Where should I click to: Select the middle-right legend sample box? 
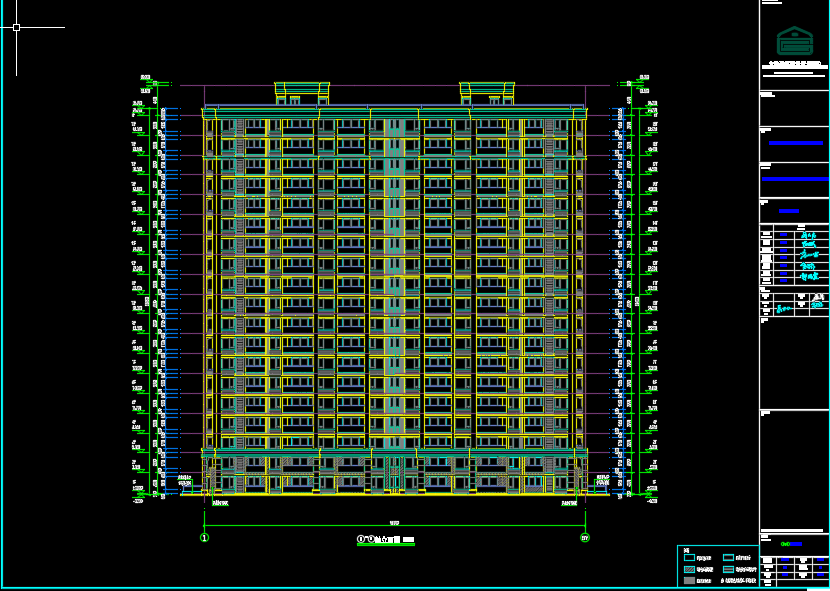(729, 569)
